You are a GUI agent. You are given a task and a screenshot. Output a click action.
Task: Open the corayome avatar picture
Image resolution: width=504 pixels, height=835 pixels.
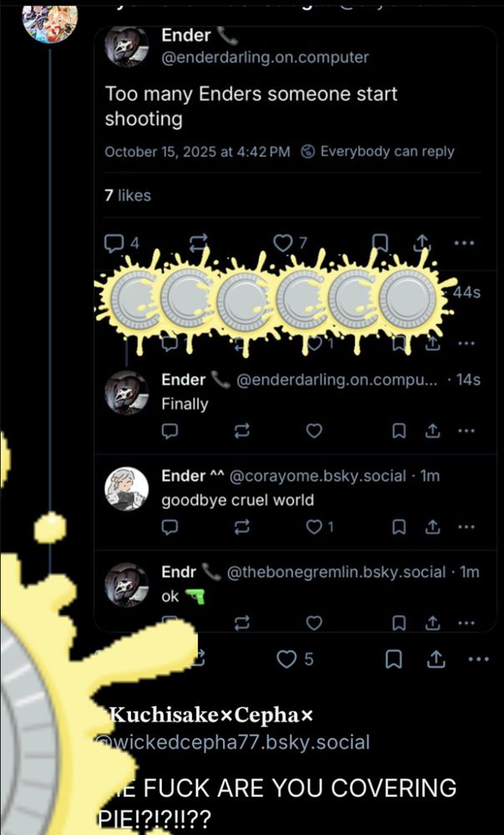(126, 488)
